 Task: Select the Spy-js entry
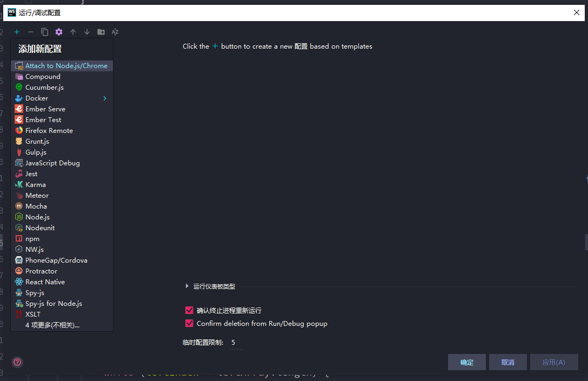(62, 292)
